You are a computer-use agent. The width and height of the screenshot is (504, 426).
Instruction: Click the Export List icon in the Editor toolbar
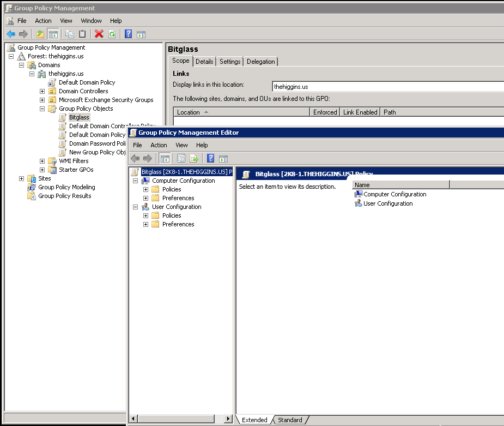click(x=194, y=158)
